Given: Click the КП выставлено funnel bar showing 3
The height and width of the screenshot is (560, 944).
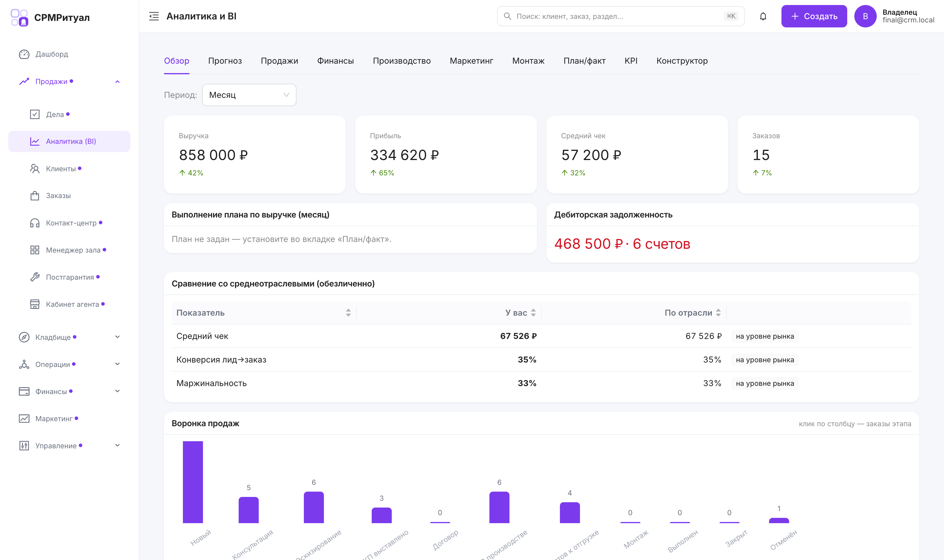Looking at the screenshot, I should tap(381, 515).
